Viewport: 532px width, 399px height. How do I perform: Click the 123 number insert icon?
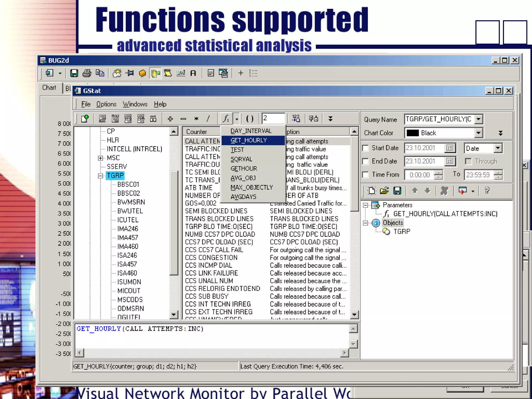[x=296, y=119]
